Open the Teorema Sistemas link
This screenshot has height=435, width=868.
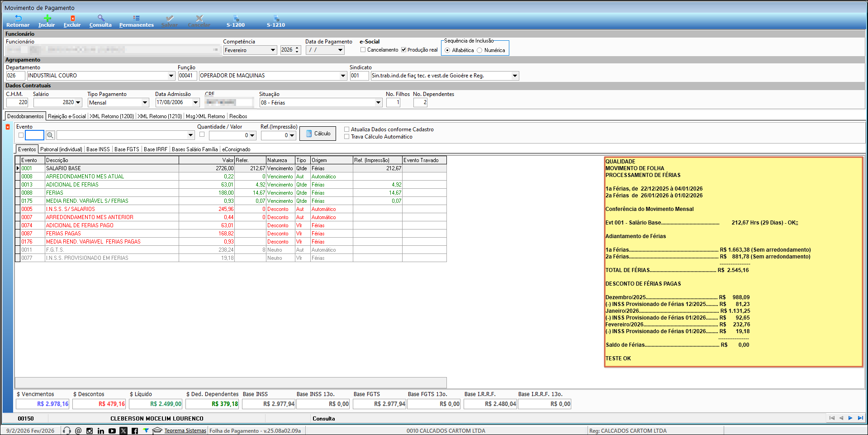tap(185, 430)
